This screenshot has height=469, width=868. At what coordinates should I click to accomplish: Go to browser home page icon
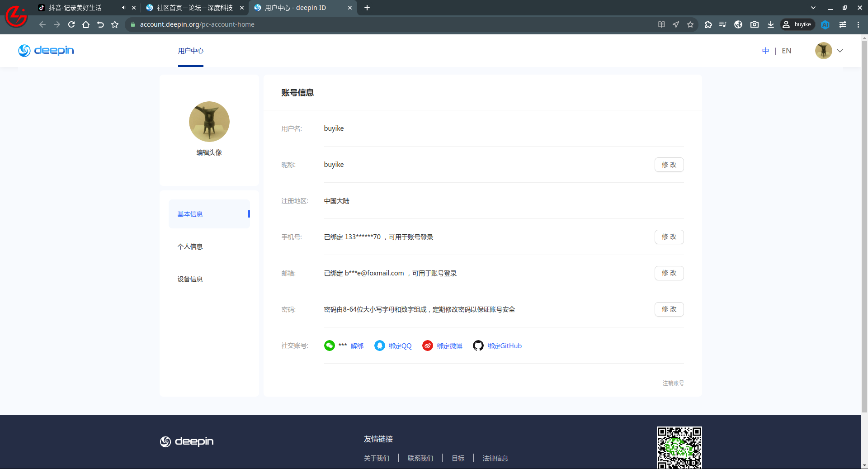pos(86,24)
